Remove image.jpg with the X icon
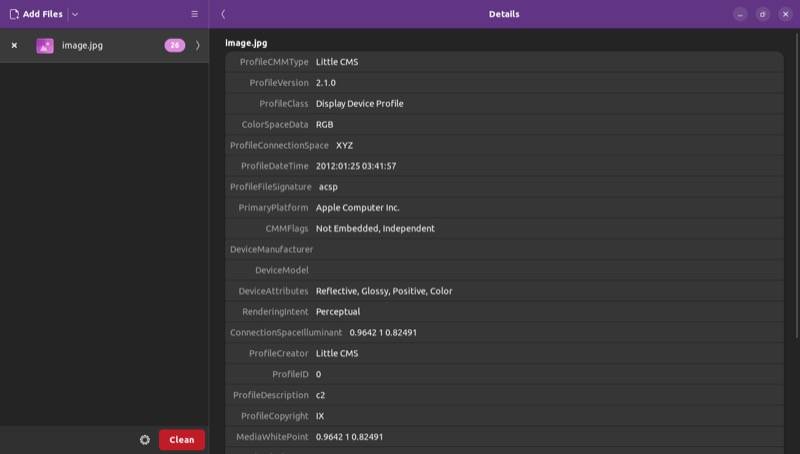800x454 pixels. (14, 45)
